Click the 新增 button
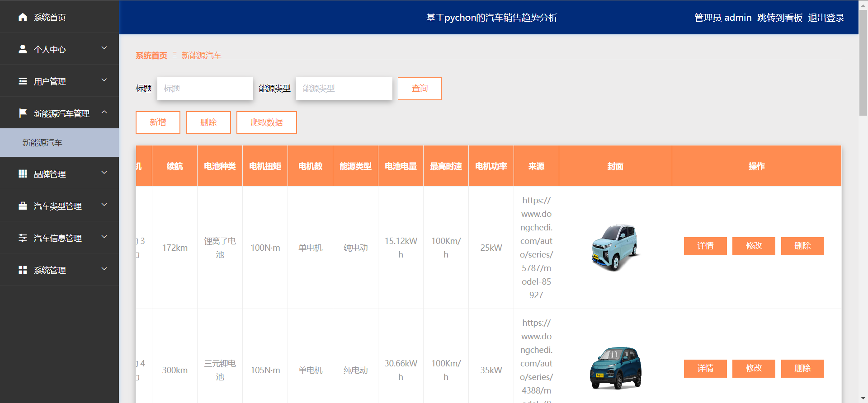 [158, 122]
